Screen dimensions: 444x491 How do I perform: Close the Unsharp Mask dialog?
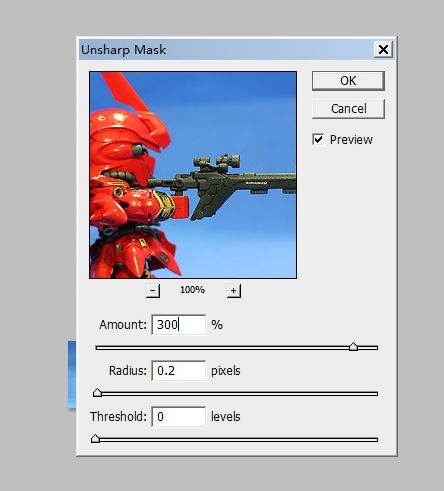point(383,50)
